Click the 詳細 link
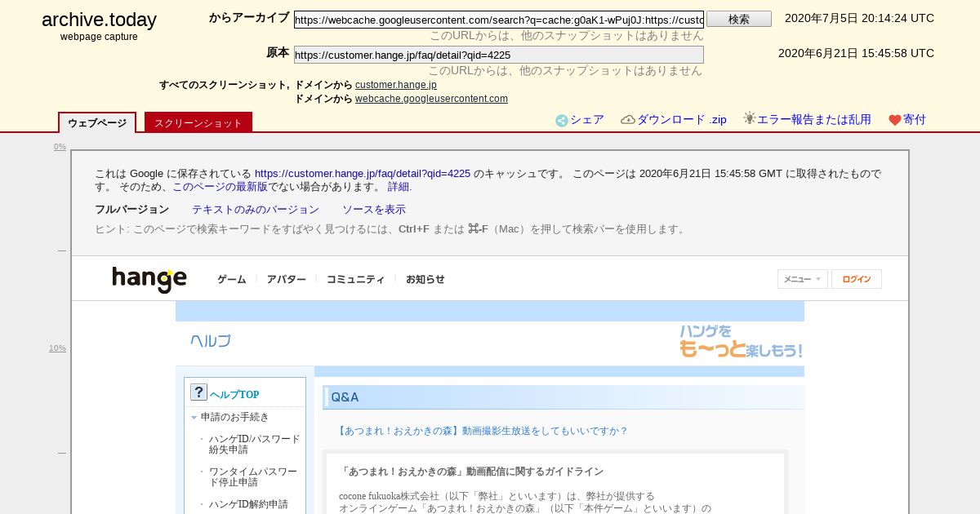 399,187
